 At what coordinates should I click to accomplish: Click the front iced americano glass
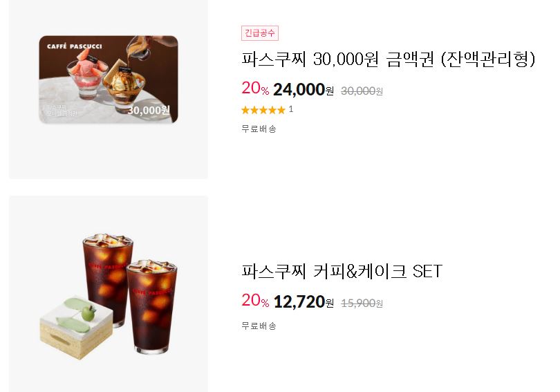click(x=152, y=307)
